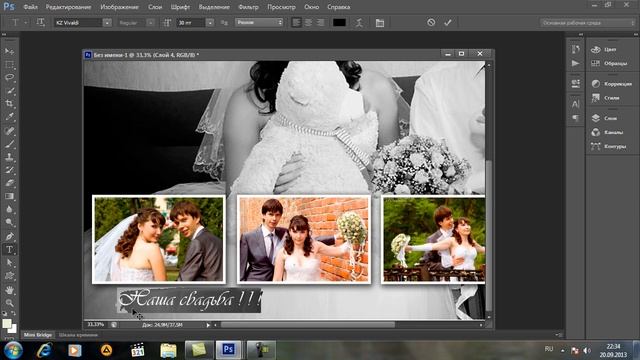Open the Изображение menu

tap(120, 7)
